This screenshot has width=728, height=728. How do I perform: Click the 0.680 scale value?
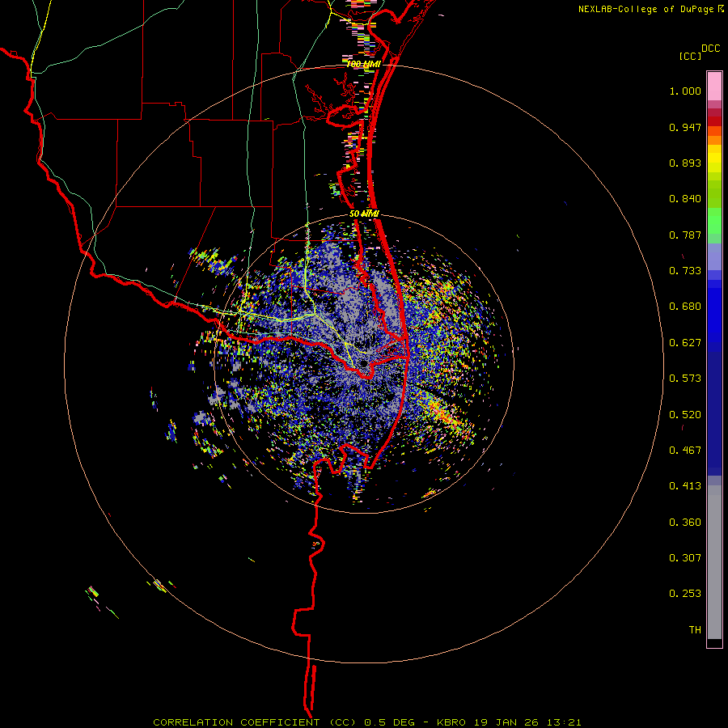[x=685, y=307]
